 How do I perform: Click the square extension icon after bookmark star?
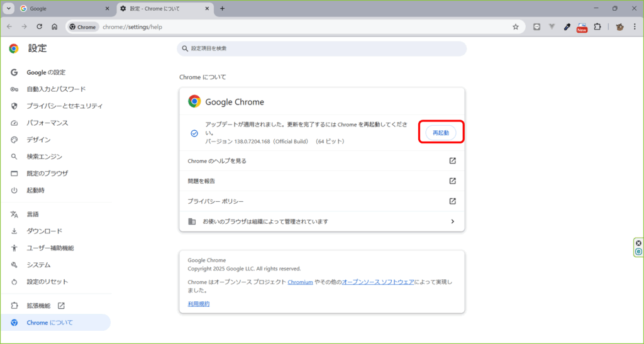536,27
